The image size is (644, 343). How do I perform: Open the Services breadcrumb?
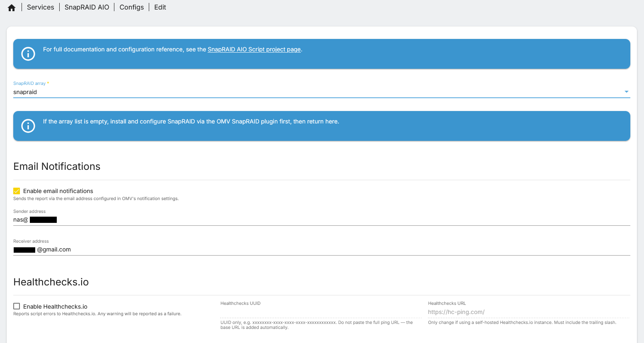[41, 7]
